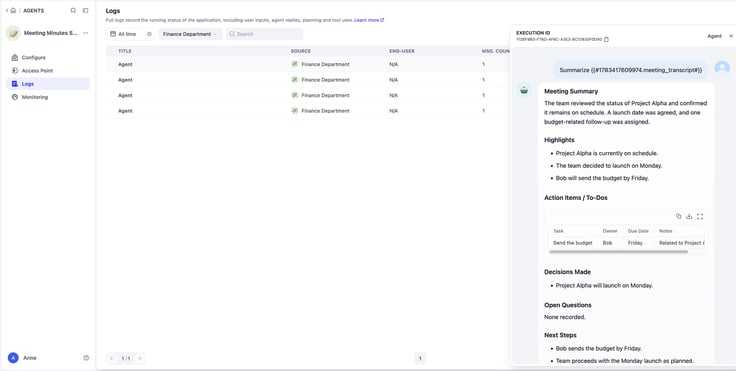Open the All time date filter
Screen dimensions: 736x371
(130, 34)
